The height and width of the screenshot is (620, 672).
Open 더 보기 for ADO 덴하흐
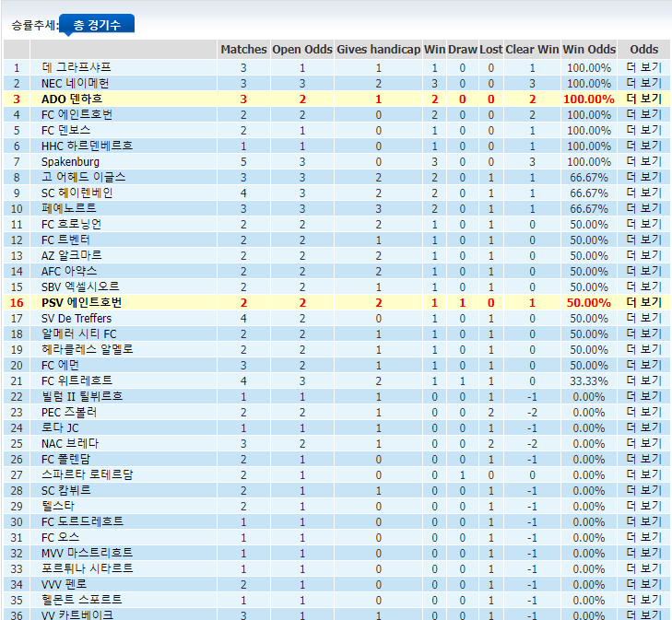(x=643, y=99)
